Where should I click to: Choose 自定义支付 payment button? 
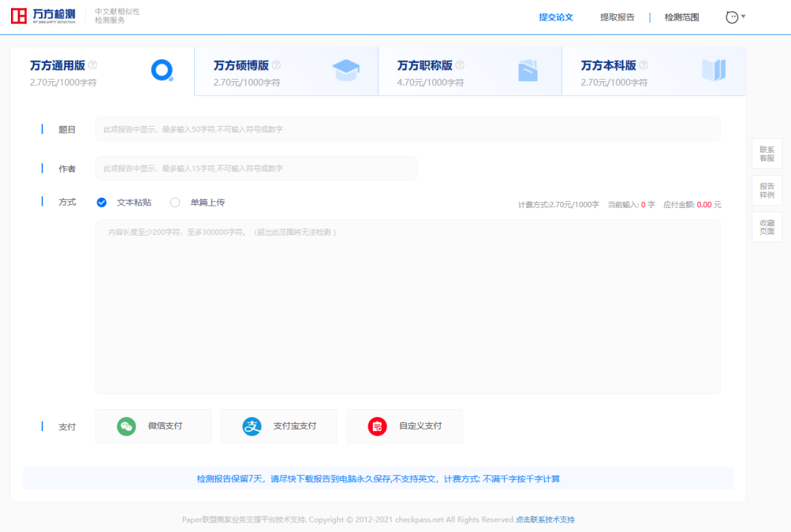tap(404, 426)
